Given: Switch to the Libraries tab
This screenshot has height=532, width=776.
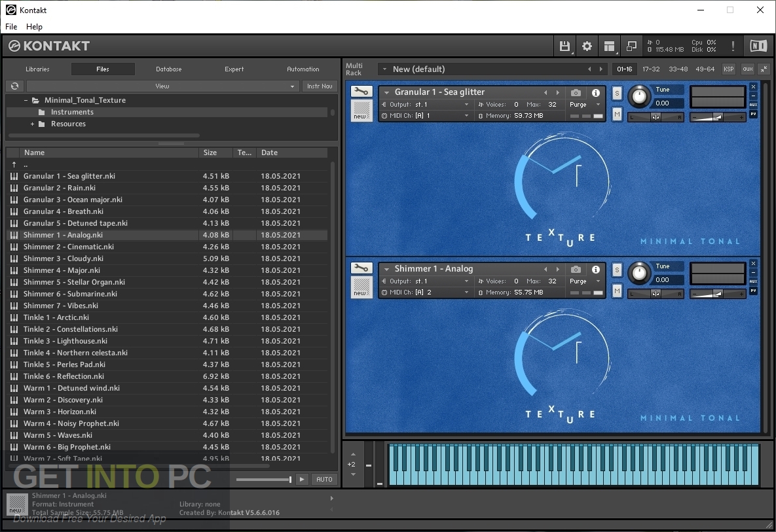Looking at the screenshot, I should pos(37,69).
